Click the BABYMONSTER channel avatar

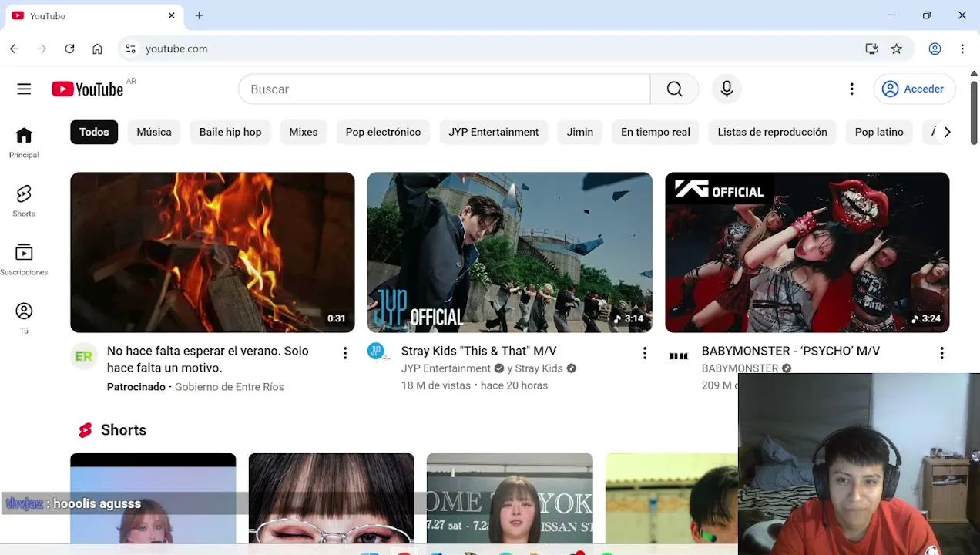click(679, 356)
